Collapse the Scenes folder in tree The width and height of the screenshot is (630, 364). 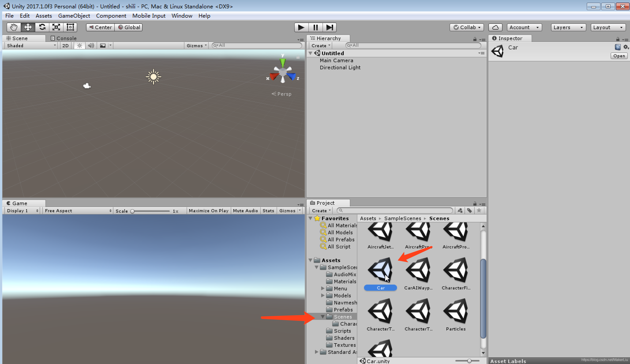(x=322, y=317)
